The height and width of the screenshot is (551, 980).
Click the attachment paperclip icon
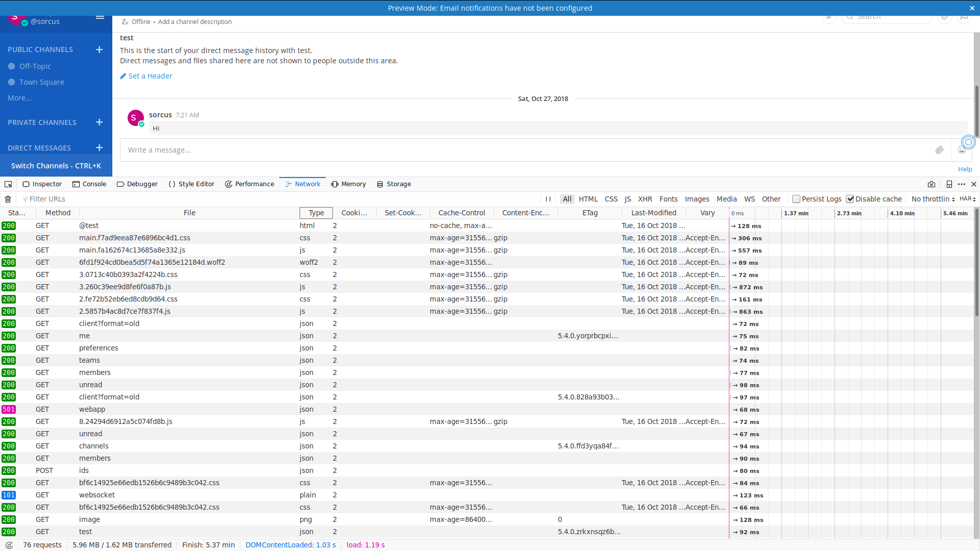tap(939, 150)
